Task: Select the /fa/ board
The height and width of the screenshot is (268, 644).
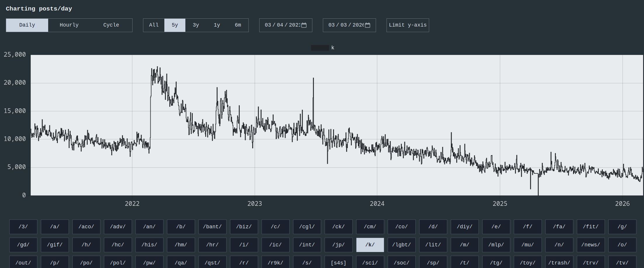Action: [559, 227]
